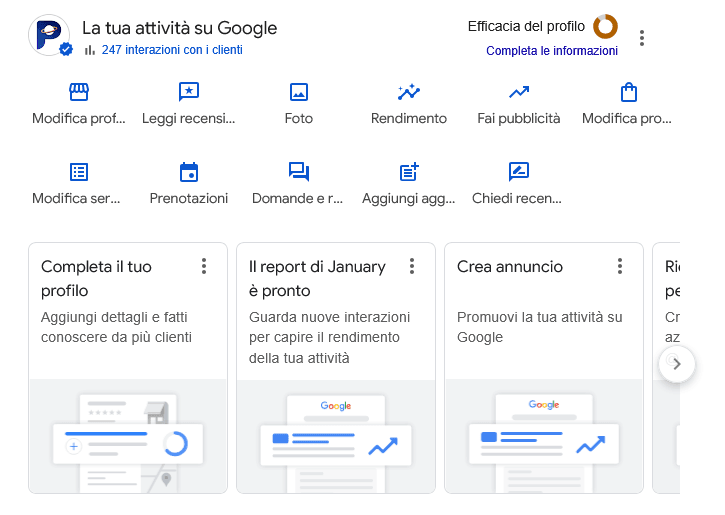
Task: Click the Domande e r... label
Action: click(x=297, y=198)
